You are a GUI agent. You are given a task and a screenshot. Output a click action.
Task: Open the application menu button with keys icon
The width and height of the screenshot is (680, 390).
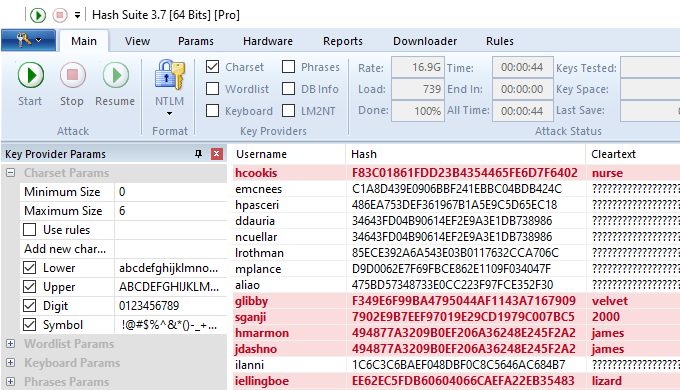click(x=29, y=40)
